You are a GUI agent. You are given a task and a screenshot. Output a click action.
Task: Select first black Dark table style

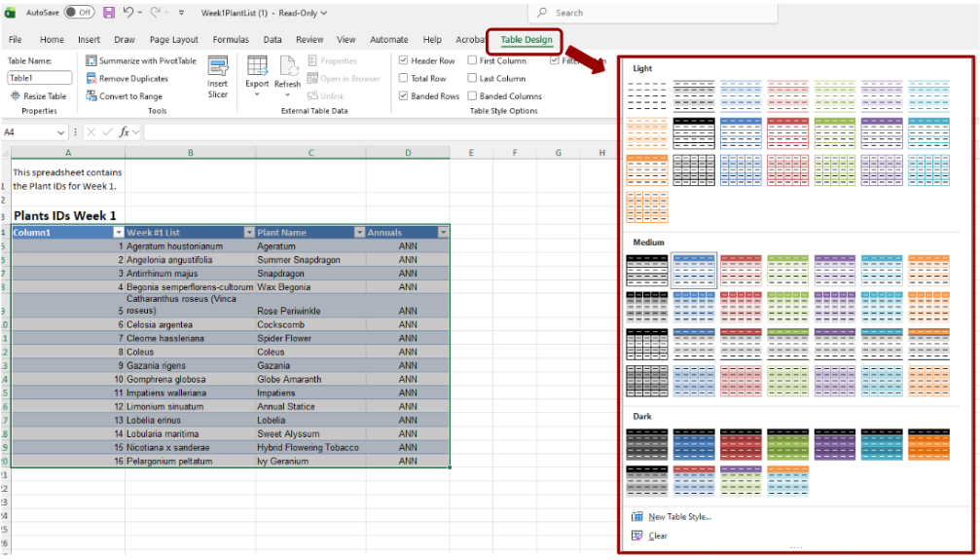647,444
